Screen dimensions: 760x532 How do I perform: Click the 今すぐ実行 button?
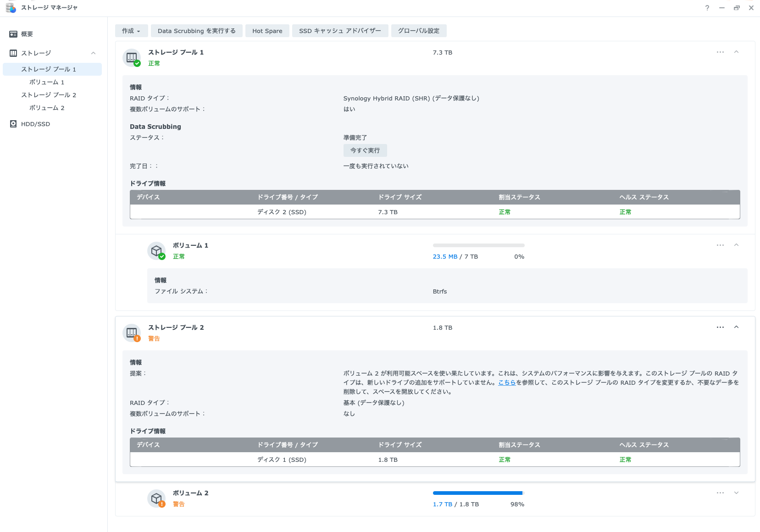[x=365, y=150]
